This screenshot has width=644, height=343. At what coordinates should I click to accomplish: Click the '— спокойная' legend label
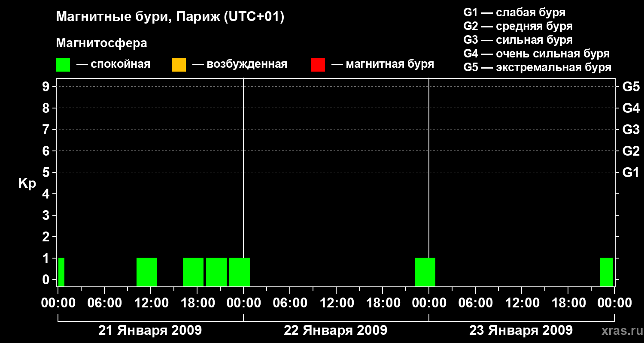point(113,64)
